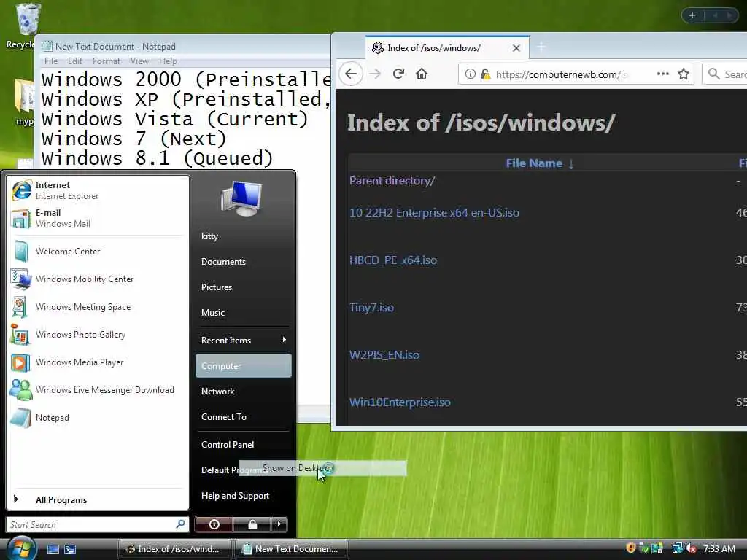The width and height of the screenshot is (747, 560).
Task: Click HBCD_PE_x64.iso link
Action: pos(393,260)
